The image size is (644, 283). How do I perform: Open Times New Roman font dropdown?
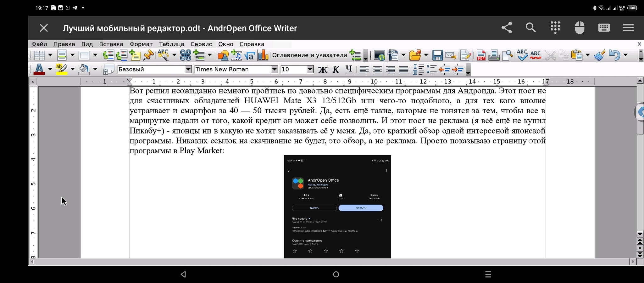[275, 69]
